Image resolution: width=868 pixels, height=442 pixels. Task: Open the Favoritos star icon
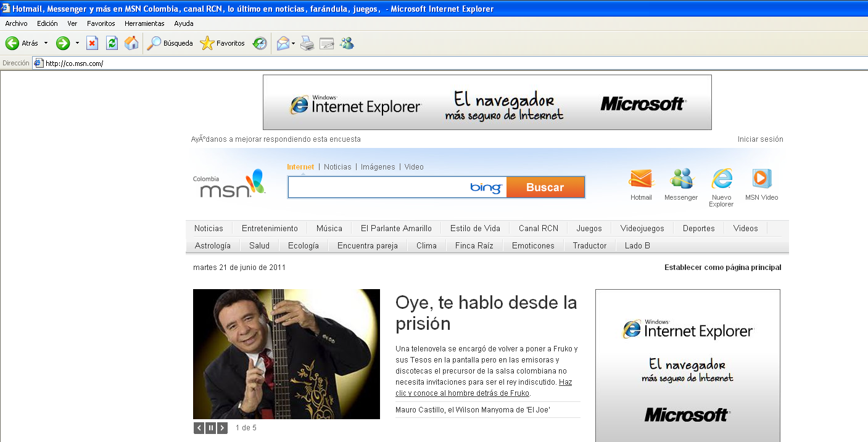pos(207,43)
